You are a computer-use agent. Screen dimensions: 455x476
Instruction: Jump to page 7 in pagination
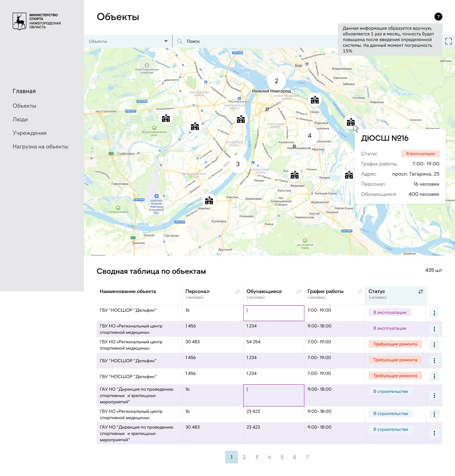click(x=307, y=457)
